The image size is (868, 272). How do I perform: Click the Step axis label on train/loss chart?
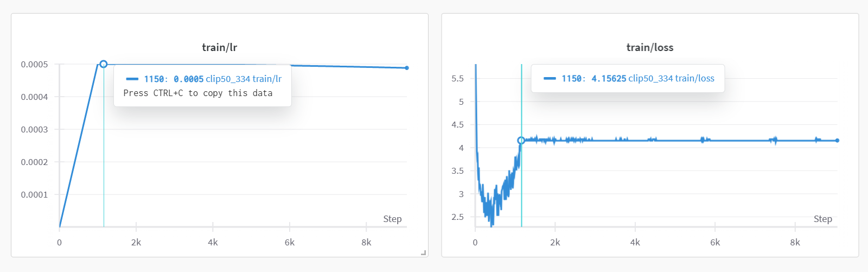click(x=822, y=219)
